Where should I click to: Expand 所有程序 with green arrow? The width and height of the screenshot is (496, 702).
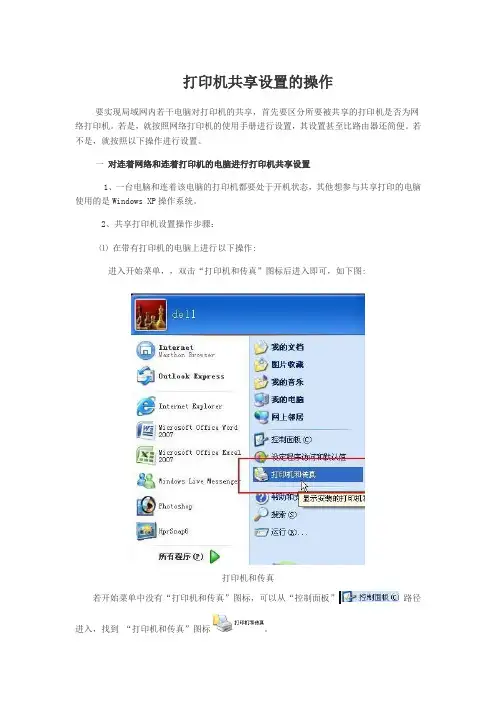click(x=189, y=556)
